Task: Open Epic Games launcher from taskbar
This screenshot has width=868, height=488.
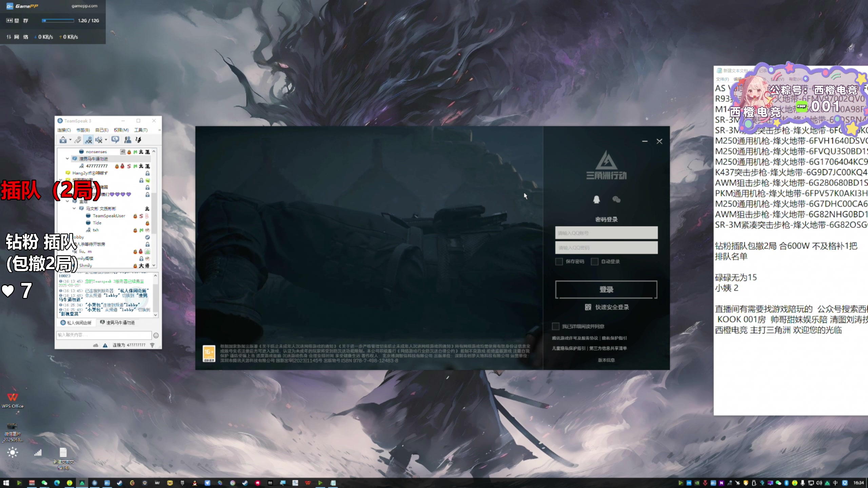Action: point(182,483)
